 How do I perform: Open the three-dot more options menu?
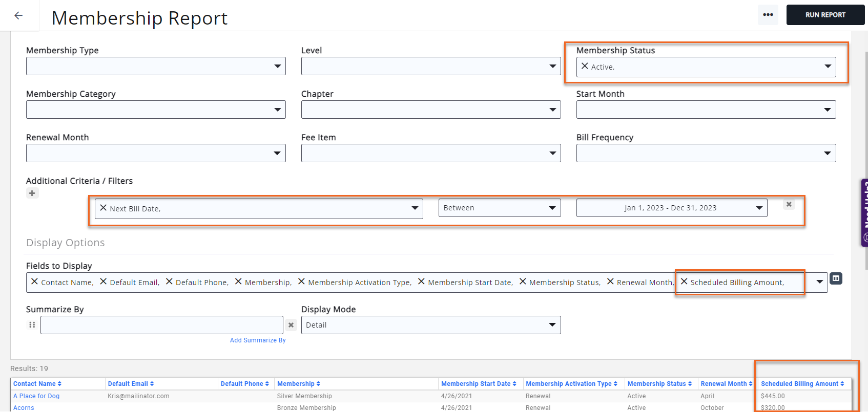[x=768, y=15]
